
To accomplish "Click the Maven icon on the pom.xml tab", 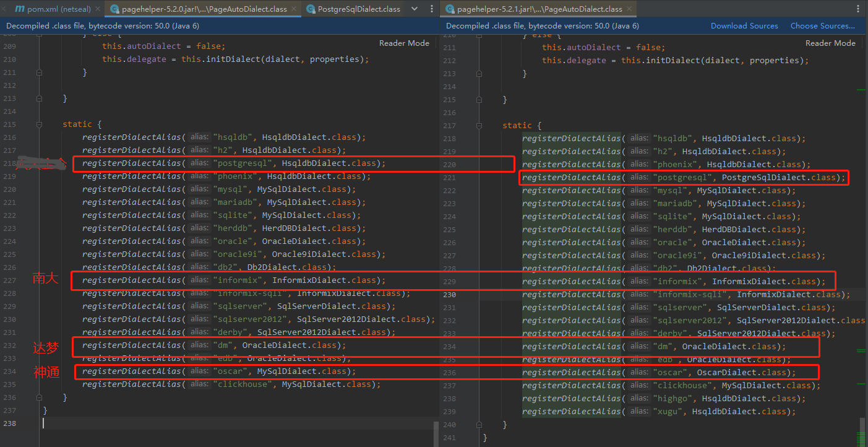I will click(x=20, y=9).
